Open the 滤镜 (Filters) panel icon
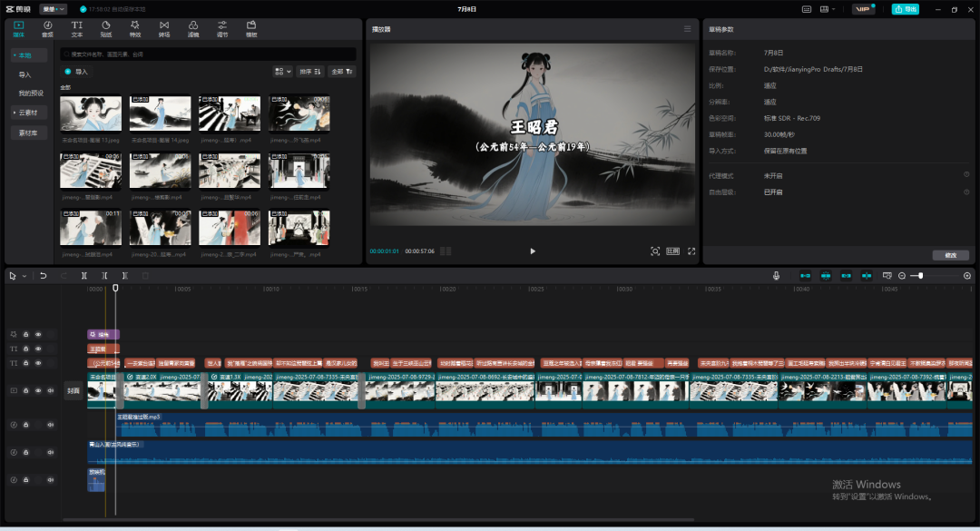 pos(192,28)
